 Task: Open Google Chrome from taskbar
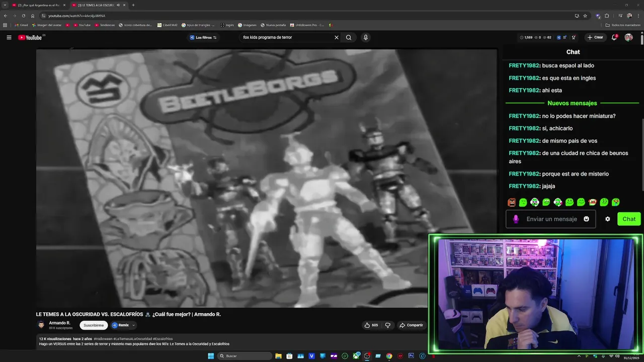(x=389, y=356)
